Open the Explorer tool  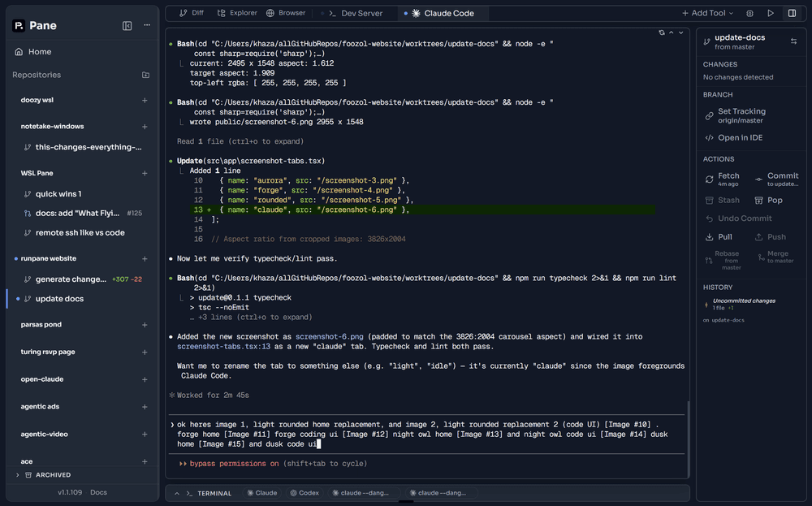[x=235, y=12]
